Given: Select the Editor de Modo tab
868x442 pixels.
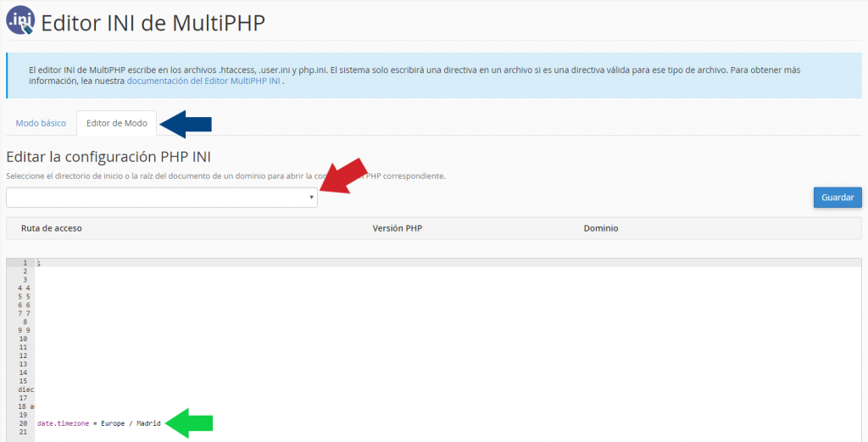Looking at the screenshot, I should pos(117,123).
